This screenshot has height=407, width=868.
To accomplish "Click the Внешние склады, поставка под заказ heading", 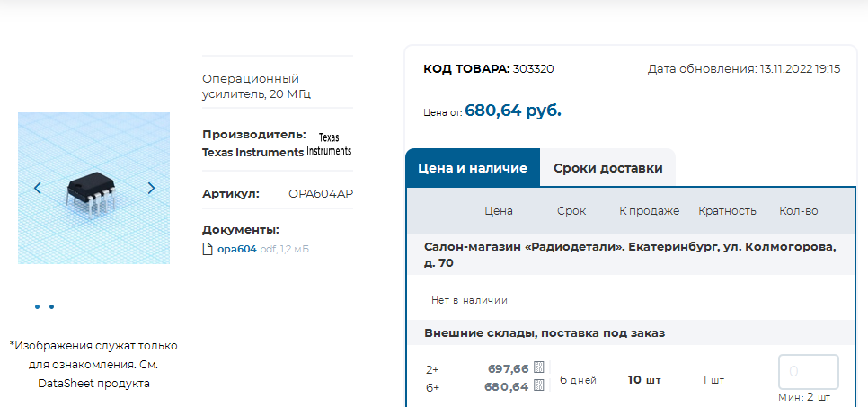I will click(x=545, y=333).
